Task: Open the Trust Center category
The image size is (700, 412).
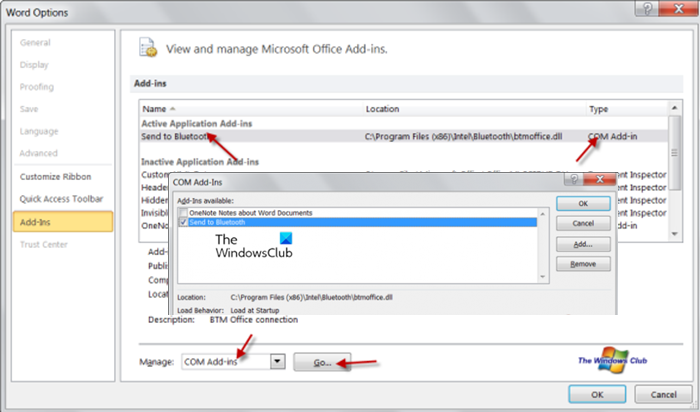Action: pyautogui.click(x=44, y=245)
